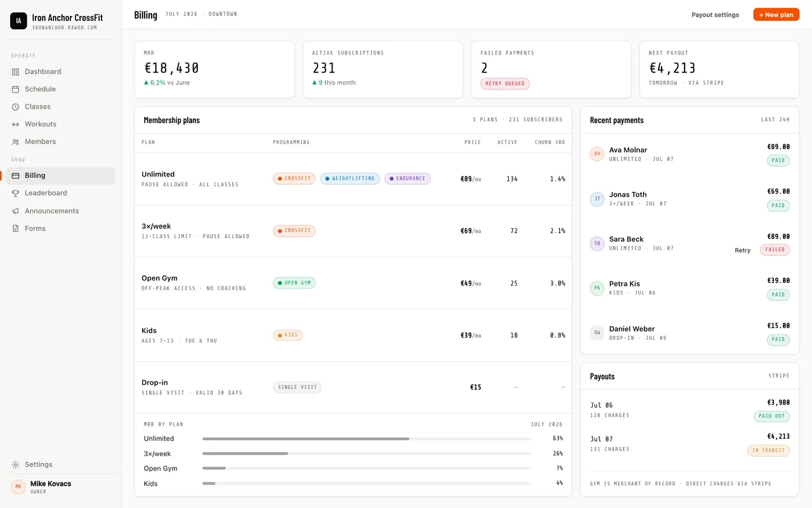Click the Active Subscriptions count 231
The image size is (812, 508).
pos(324,68)
